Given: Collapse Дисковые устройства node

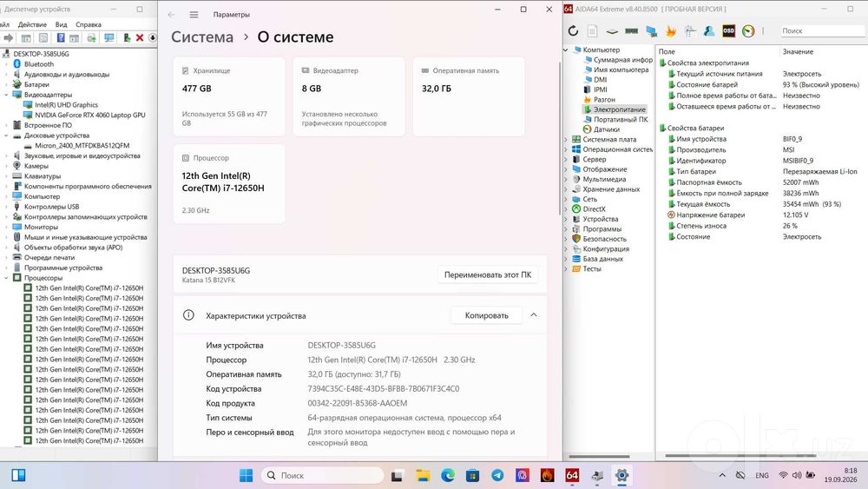Looking at the screenshot, I should 7,135.
